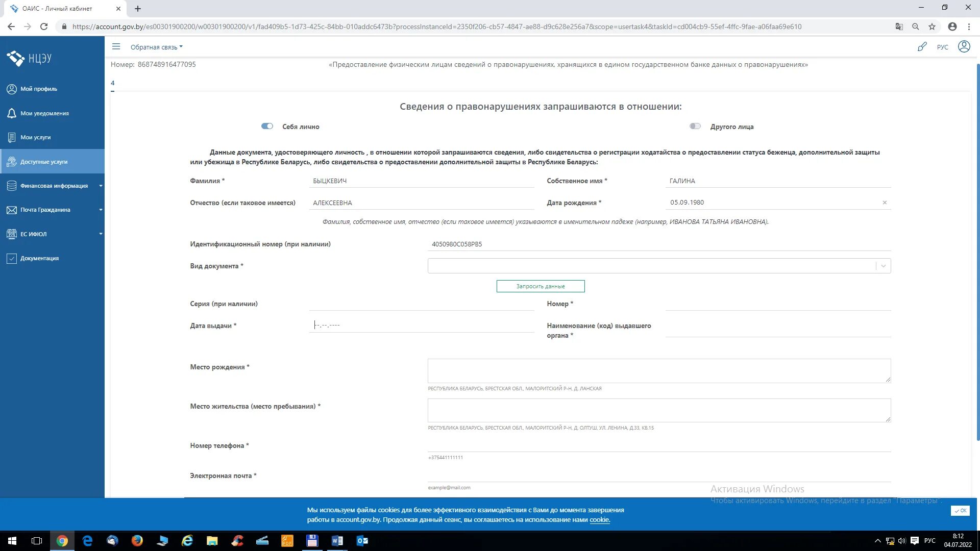Launch Firefox from the taskbar
The width and height of the screenshot is (980, 551).
[x=137, y=541]
